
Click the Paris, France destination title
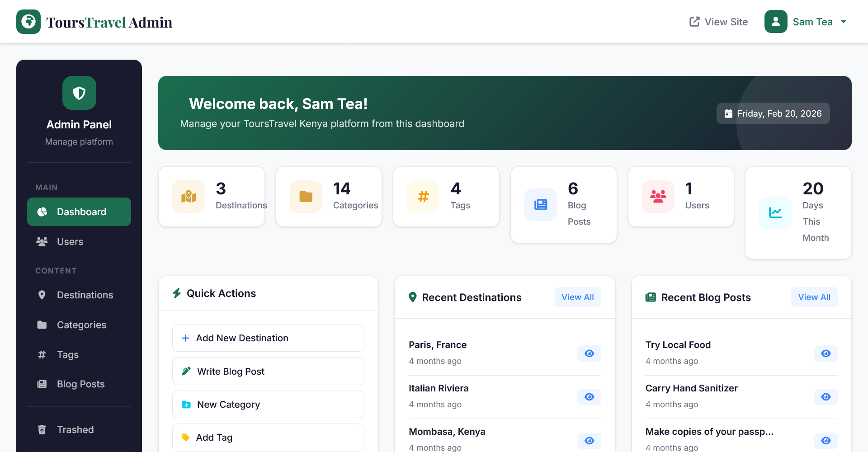[x=438, y=345]
